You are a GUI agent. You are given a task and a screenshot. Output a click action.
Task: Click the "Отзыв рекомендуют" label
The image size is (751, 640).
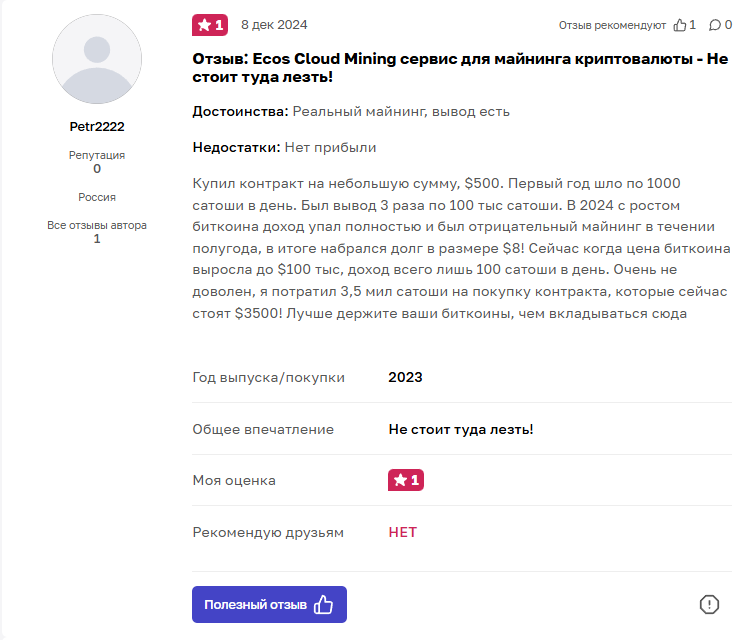(612, 25)
